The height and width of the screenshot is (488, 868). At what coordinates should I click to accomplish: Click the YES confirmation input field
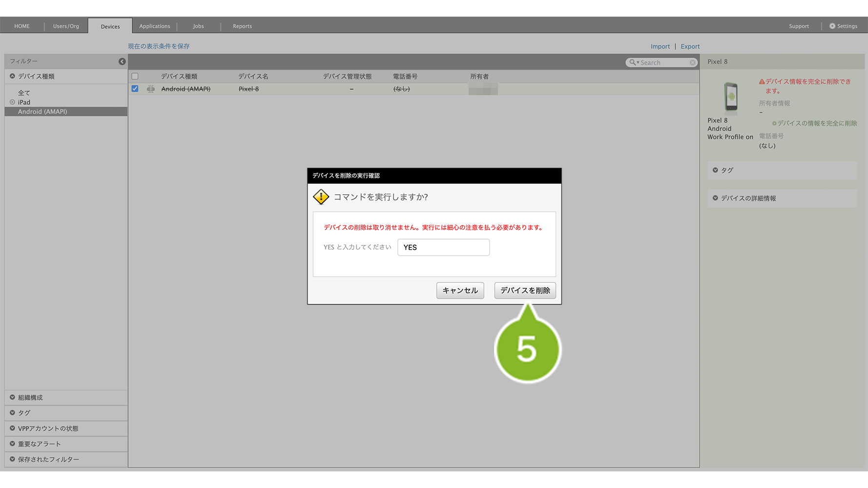point(443,247)
